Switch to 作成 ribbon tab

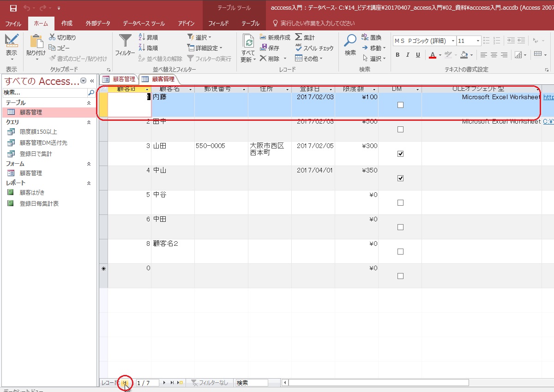[x=67, y=24]
